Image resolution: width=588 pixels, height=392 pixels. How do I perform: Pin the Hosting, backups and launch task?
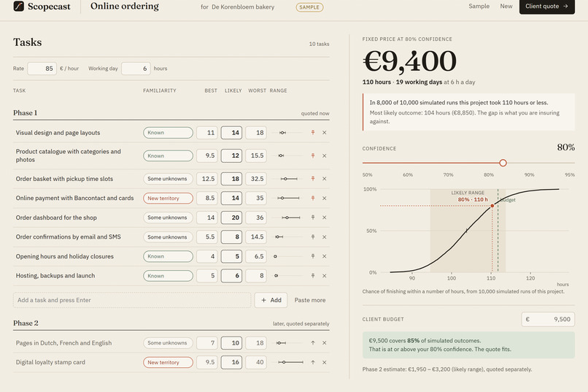coord(313,276)
